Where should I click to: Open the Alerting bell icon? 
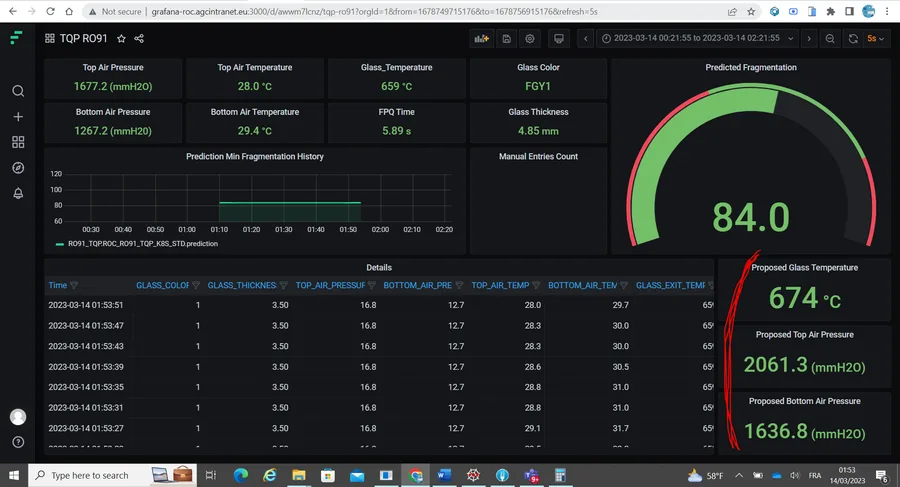coord(18,193)
